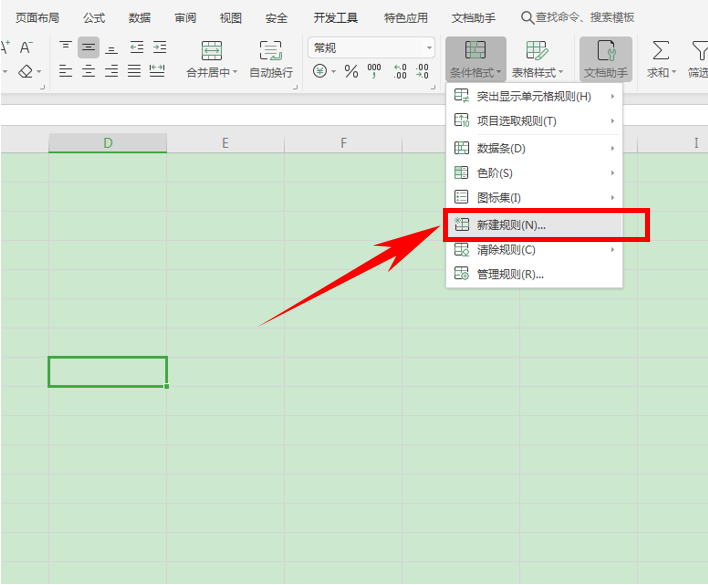Click the 文档助手 ribbon button
The width and height of the screenshot is (708, 585).
coord(606,59)
